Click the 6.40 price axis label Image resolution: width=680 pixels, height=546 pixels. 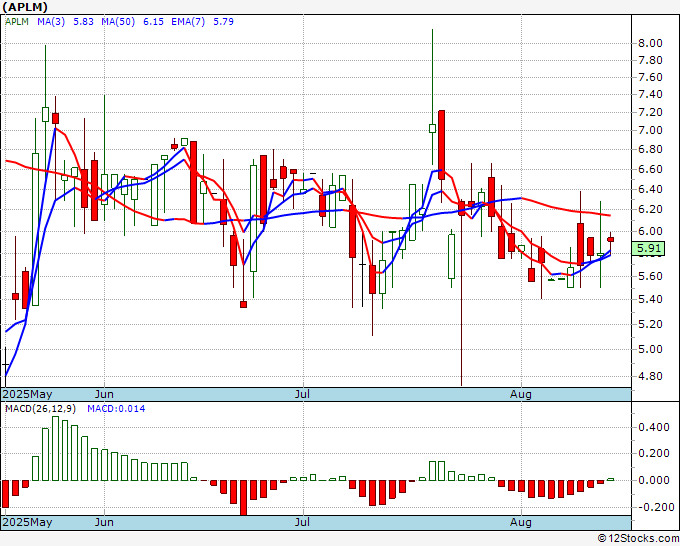click(x=650, y=189)
